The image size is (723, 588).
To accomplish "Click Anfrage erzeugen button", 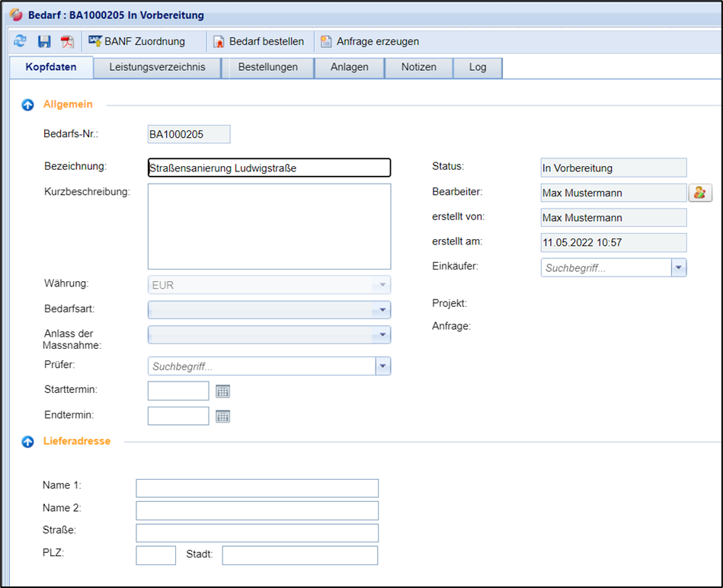I will pyautogui.click(x=369, y=41).
